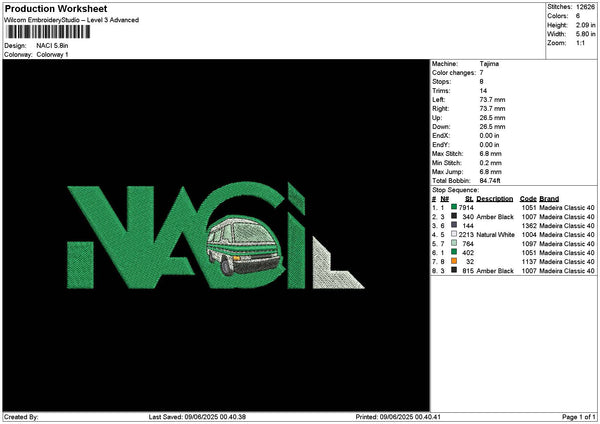Click thread code '1137'

529,262
